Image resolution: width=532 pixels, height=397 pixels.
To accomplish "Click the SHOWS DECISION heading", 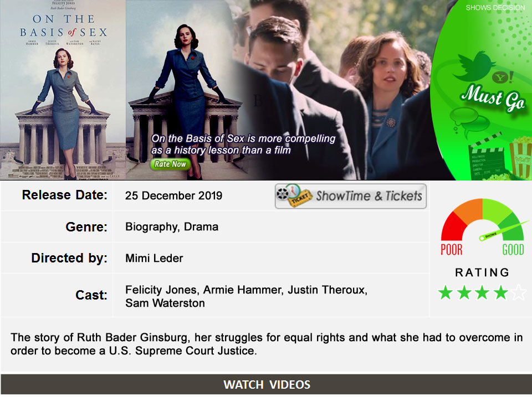I will 495,7.
